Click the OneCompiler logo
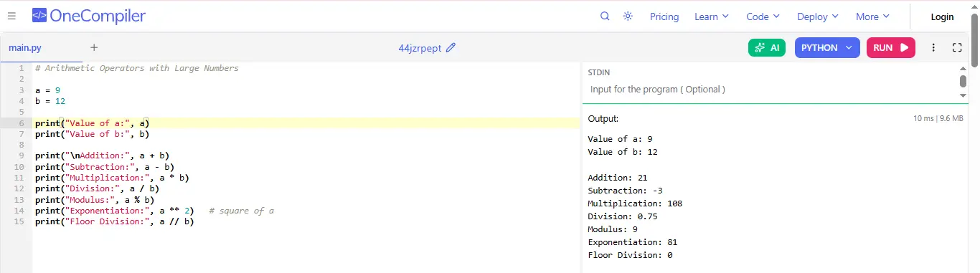This screenshot has height=273, width=980. point(89,16)
